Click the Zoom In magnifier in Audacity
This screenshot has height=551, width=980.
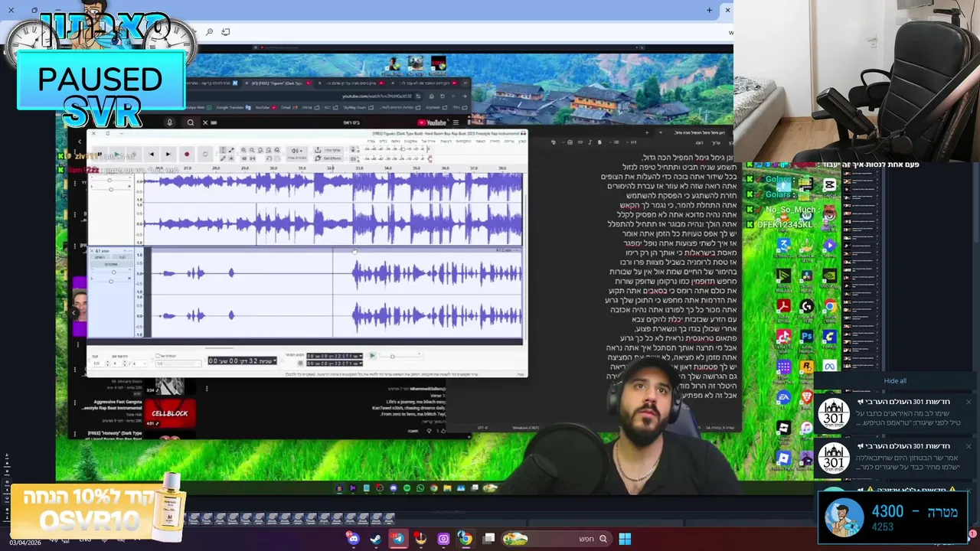point(243,150)
